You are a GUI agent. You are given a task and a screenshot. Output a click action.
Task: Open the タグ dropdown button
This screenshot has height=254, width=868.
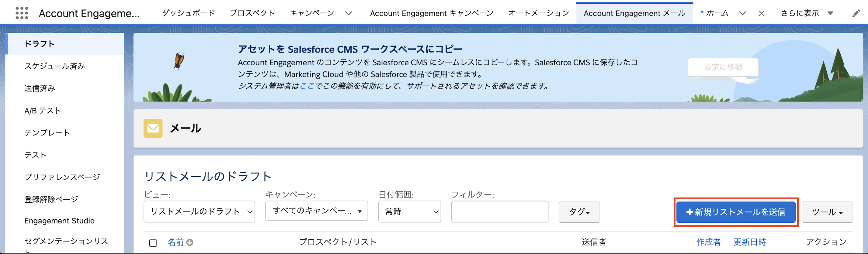(579, 212)
